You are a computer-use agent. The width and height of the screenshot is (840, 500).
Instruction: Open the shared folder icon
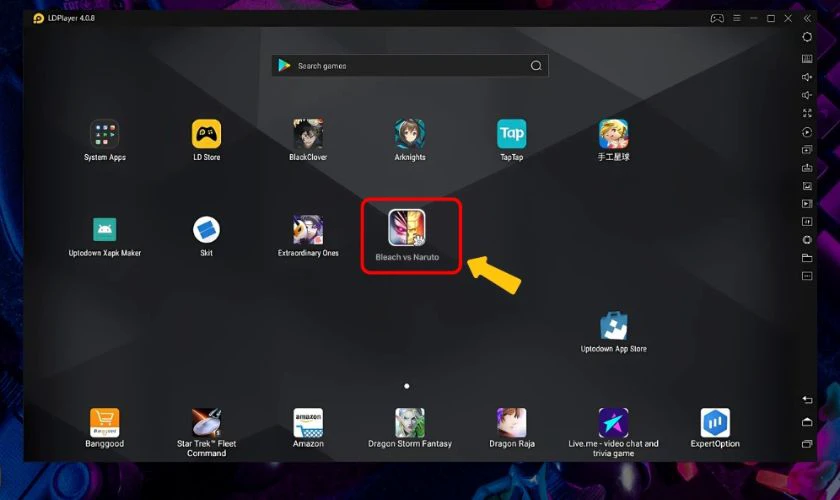point(807,258)
